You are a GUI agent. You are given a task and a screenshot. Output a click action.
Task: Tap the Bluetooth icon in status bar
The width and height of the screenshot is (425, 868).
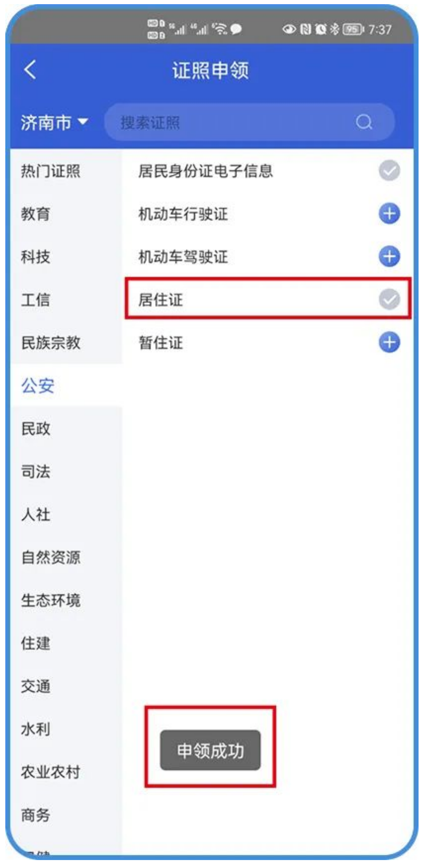coord(334,30)
